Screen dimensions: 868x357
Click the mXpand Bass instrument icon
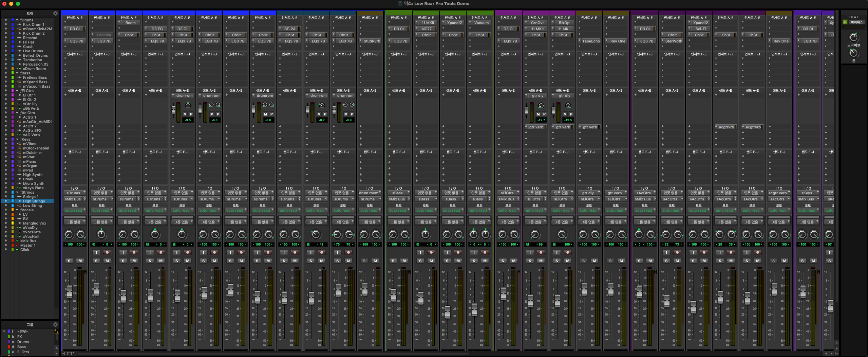tap(20, 82)
